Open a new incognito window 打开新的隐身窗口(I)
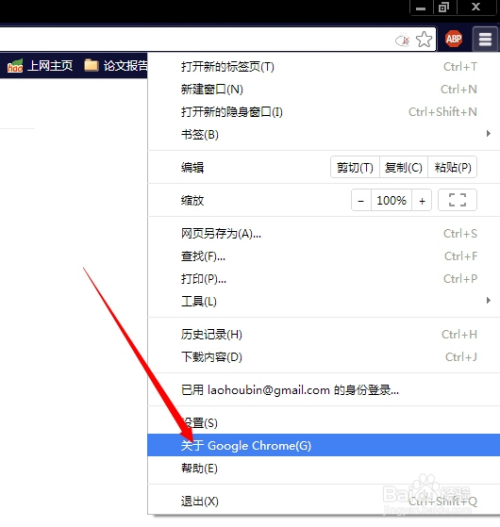500x527 pixels. (x=324, y=112)
